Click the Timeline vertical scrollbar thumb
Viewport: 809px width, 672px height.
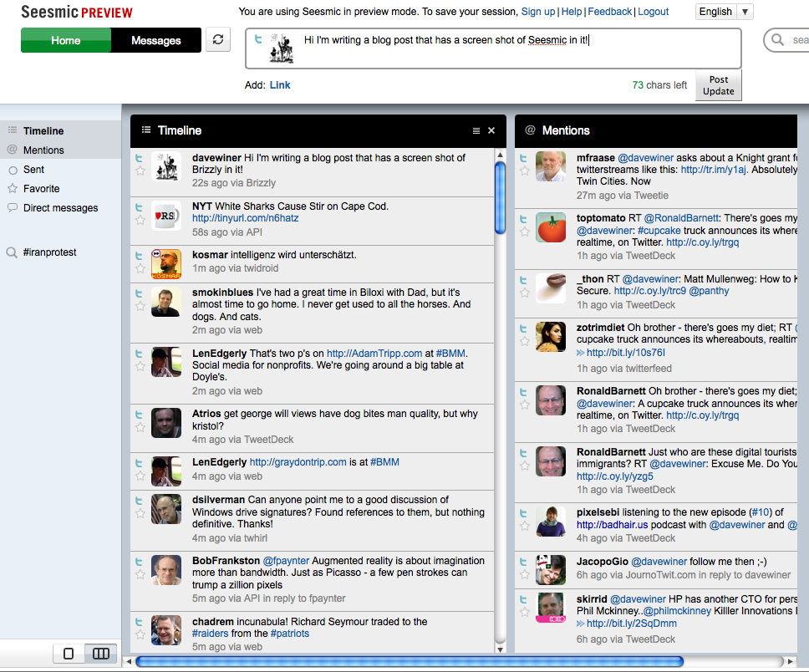[500, 196]
